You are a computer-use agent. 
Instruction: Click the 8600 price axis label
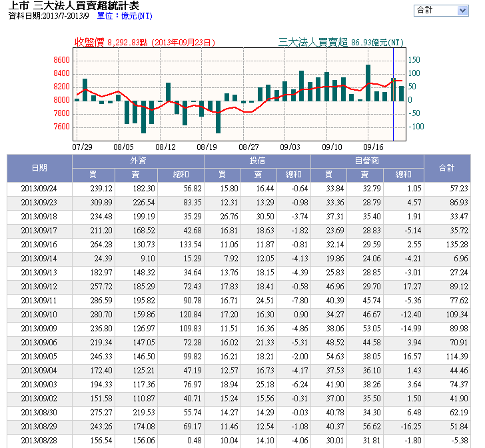61,60
